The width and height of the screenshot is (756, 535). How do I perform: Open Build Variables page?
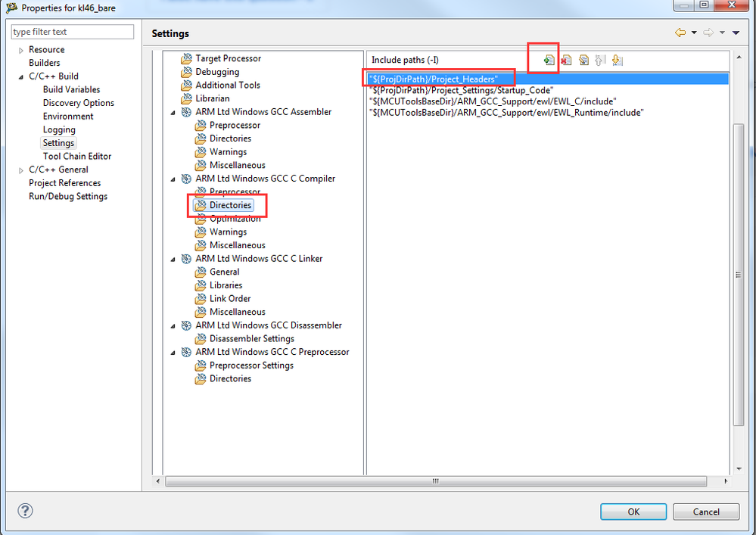pos(71,89)
